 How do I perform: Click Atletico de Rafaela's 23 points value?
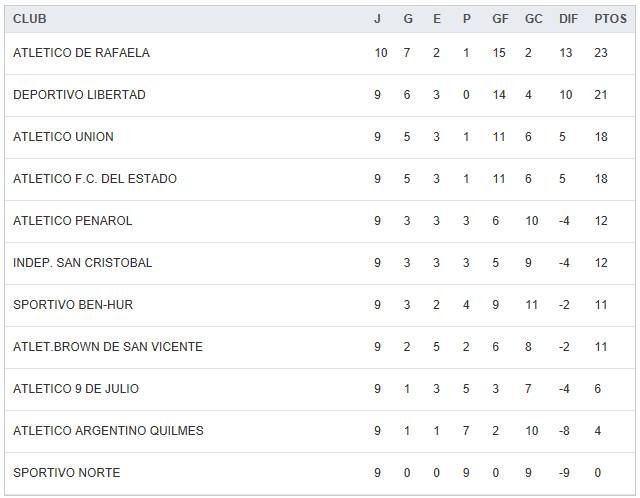click(601, 53)
